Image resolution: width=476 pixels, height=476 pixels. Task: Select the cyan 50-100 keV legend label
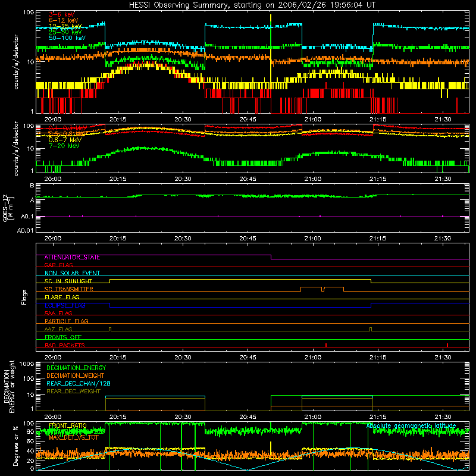click(67, 38)
